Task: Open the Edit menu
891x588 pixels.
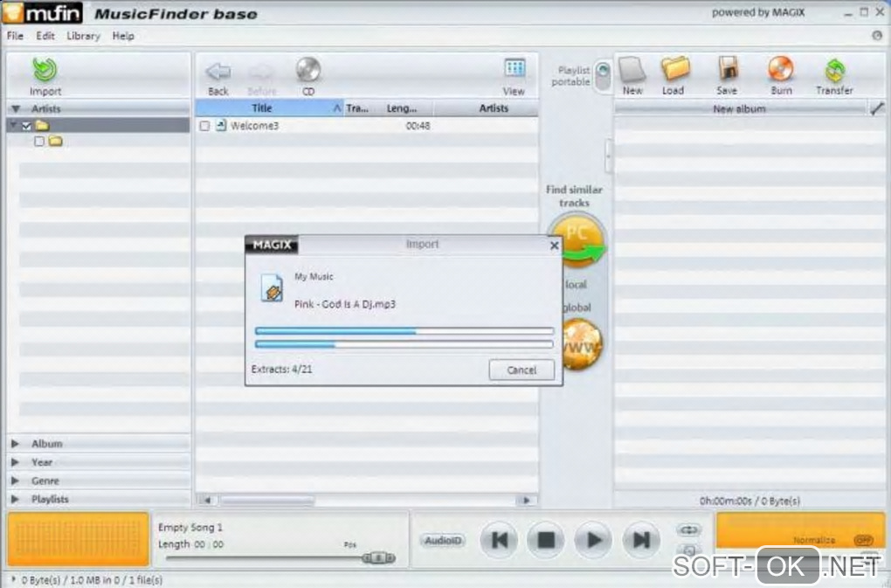Action: point(45,36)
